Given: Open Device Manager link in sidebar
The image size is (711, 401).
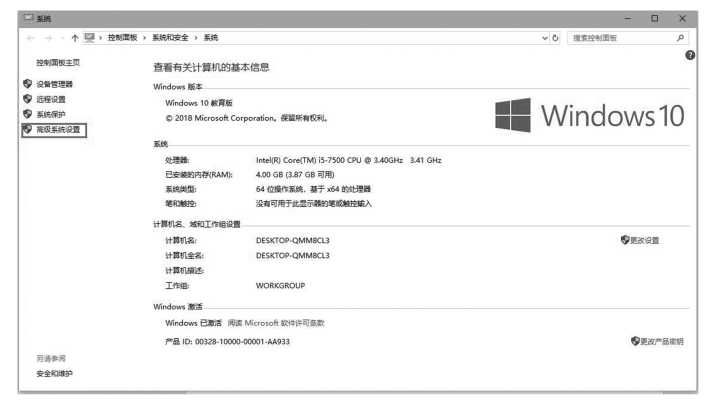Looking at the screenshot, I should [x=54, y=84].
